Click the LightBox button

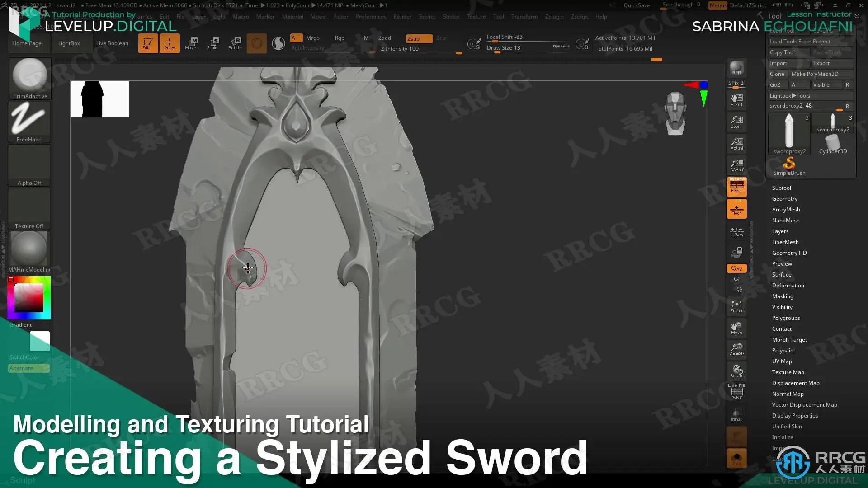(69, 43)
